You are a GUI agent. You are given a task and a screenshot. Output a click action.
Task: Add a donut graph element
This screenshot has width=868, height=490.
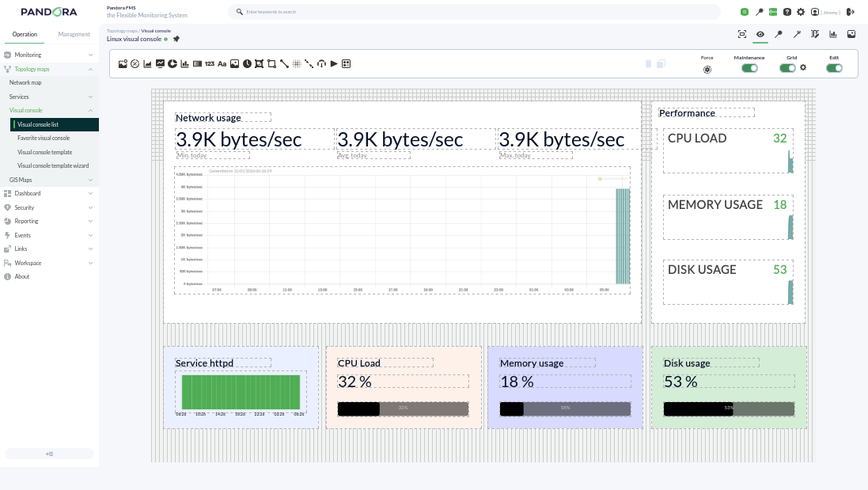tap(172, 63)
